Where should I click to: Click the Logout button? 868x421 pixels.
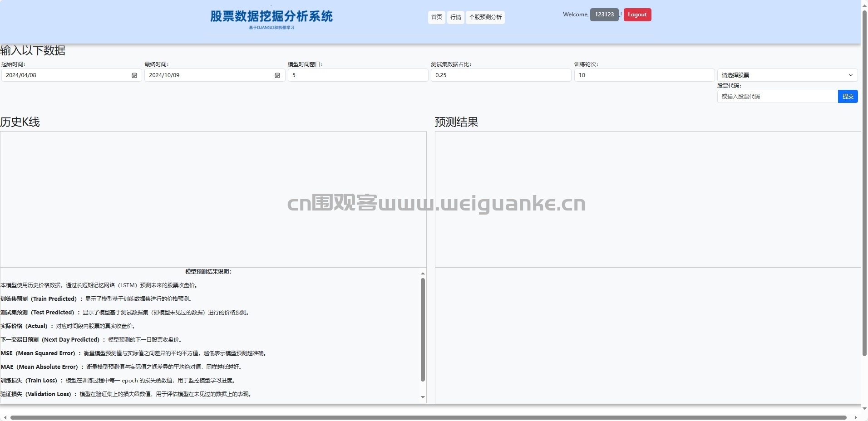coord(637,15)
